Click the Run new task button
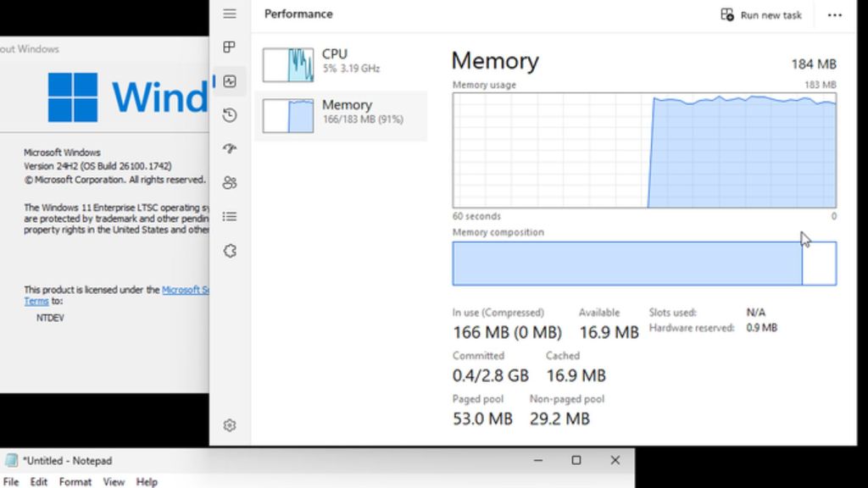This screenshot has width=868, height=488. (760, 14)
